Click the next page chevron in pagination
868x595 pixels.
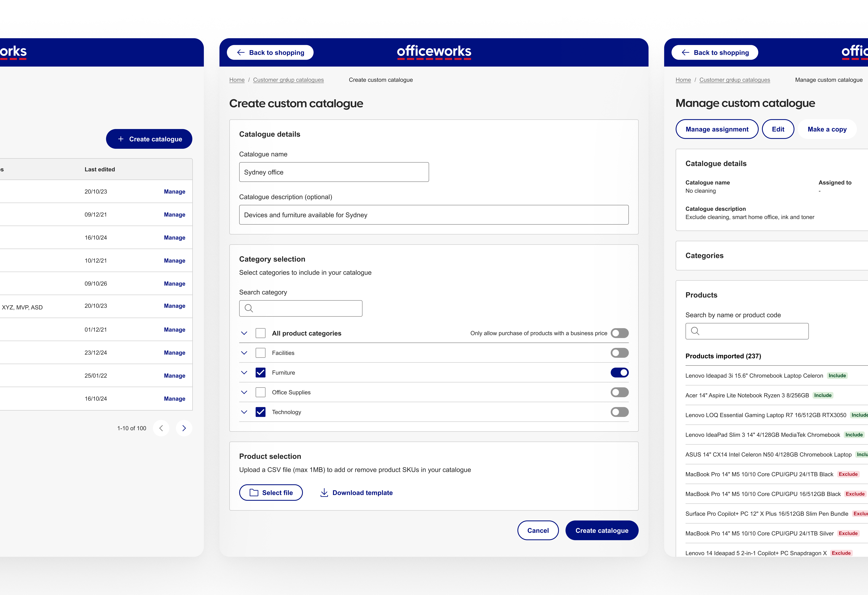point(184,428)
